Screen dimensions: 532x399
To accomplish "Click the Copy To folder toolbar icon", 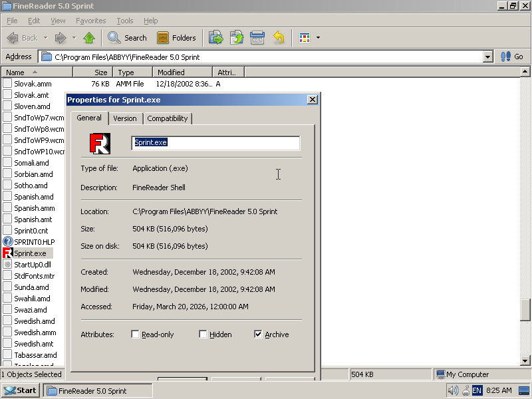I will (237, 38).
